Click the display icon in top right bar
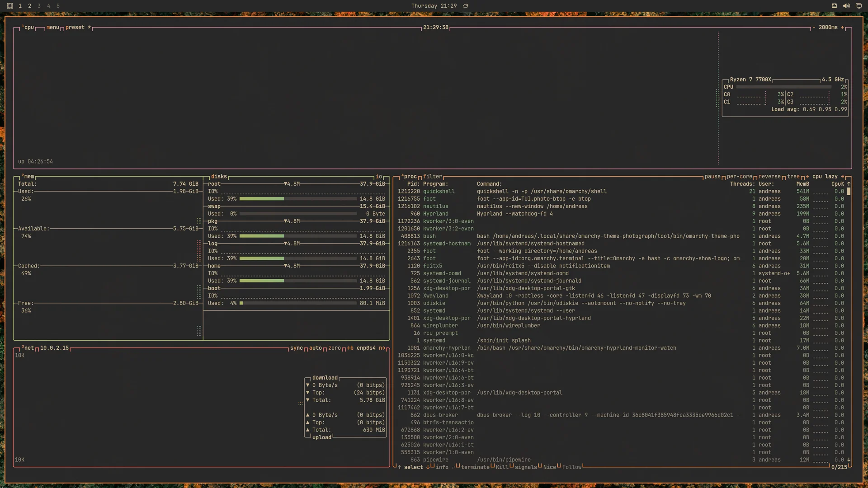The width and height of the screenshot is (868, 488). click(859, 6)
